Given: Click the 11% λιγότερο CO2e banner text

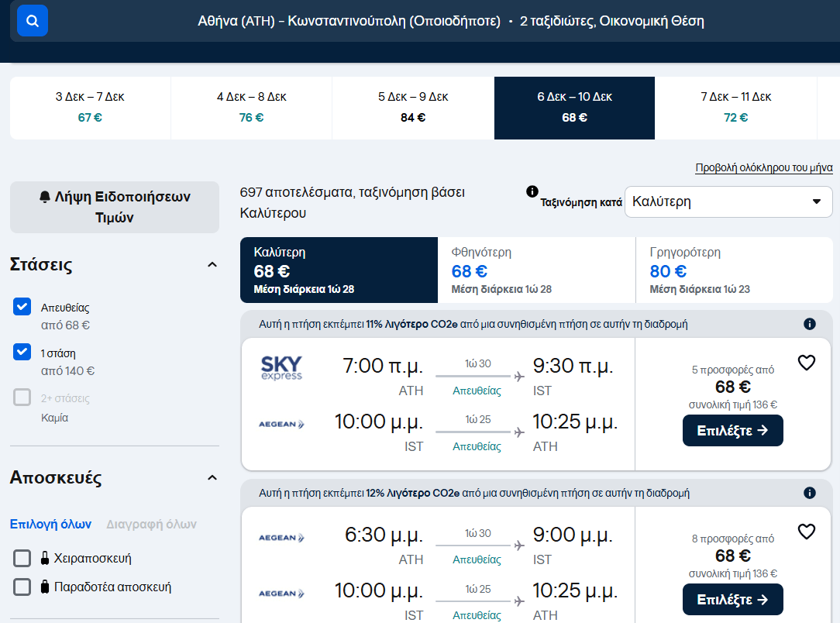Looking at the screenshot, I should 473,324.
